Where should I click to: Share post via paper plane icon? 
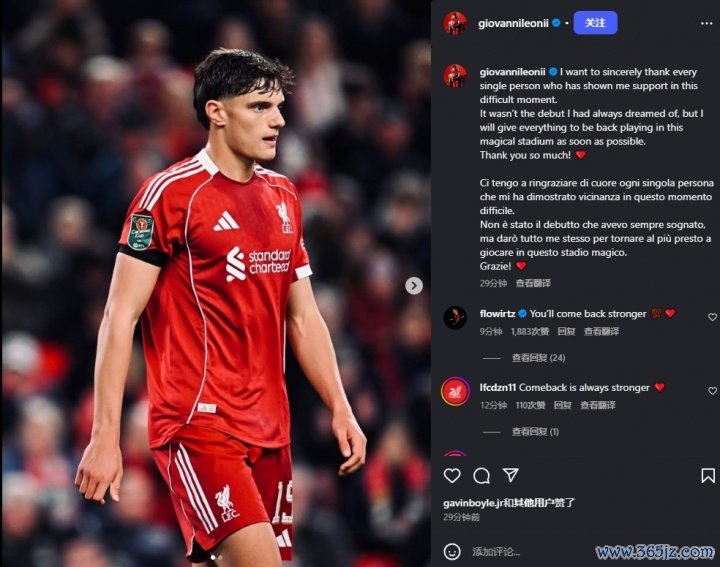pyautogui.click(x=511, y=475)
